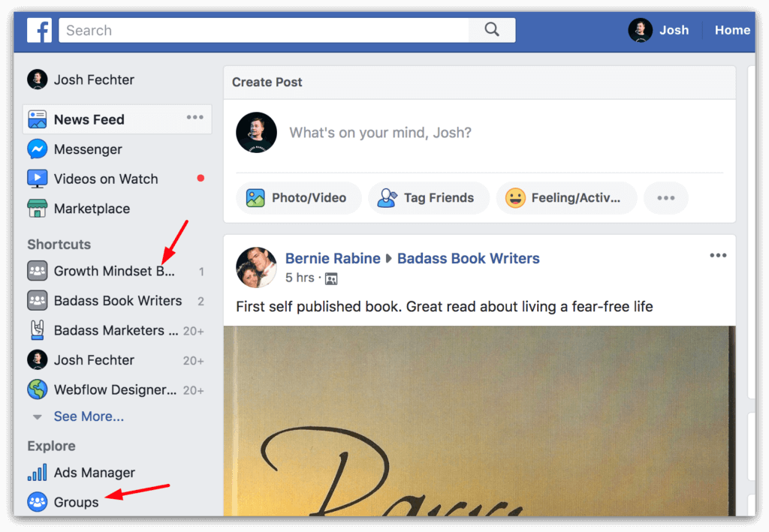Click the See More... link
The width and height of the screenshot is (769, 532).
pos(89,416)
